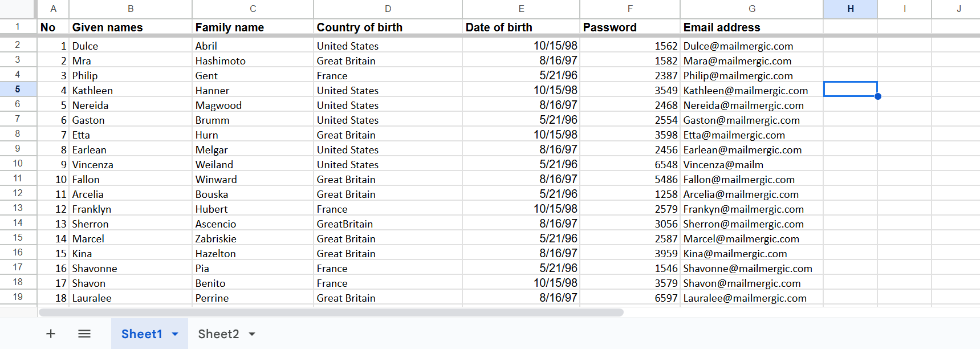Click the misspelled GreatBritain cell
This screenshot has height=349, width=980.
pyautogui.click(x=388, y=224)
